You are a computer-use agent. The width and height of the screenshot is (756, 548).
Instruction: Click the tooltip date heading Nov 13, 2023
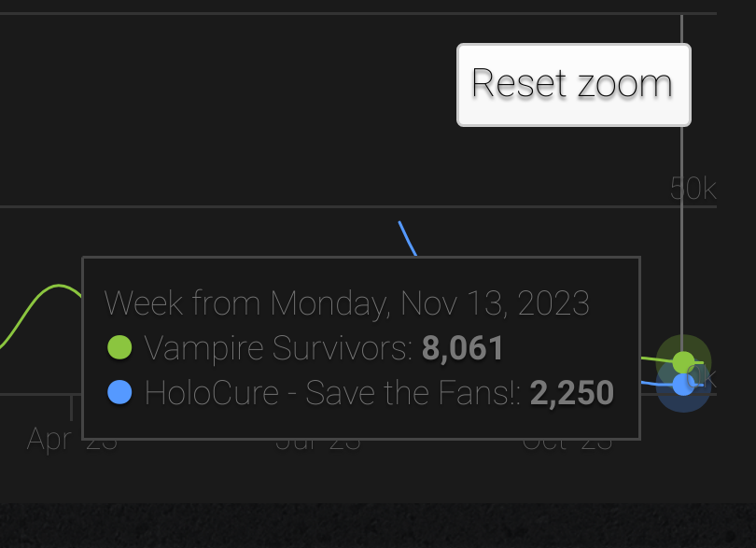click(346, 303)
